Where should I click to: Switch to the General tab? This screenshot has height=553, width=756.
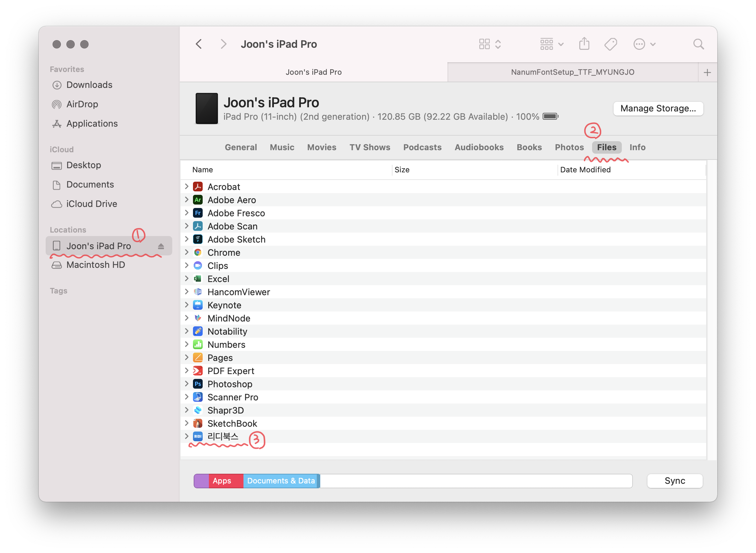(x=241, y=147)
